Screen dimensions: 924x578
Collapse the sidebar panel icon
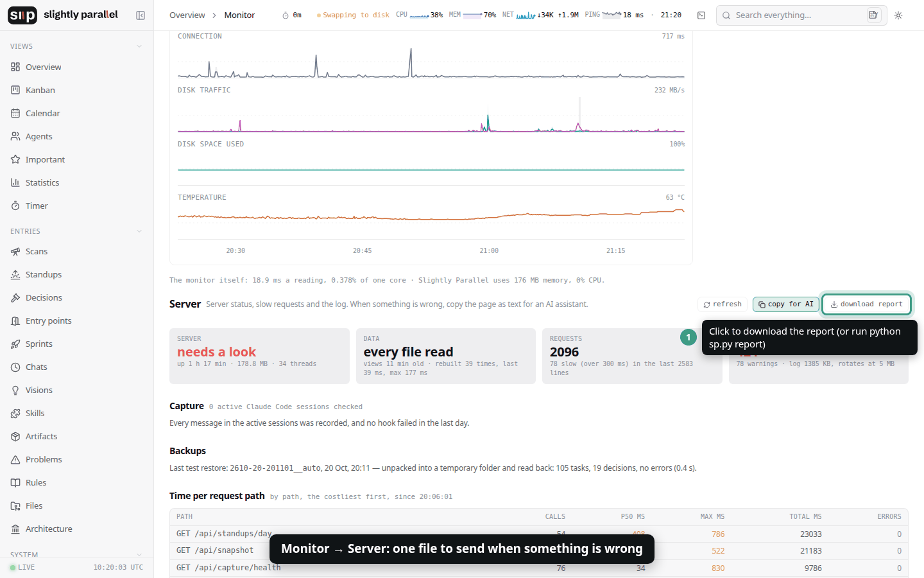(141, 15)
